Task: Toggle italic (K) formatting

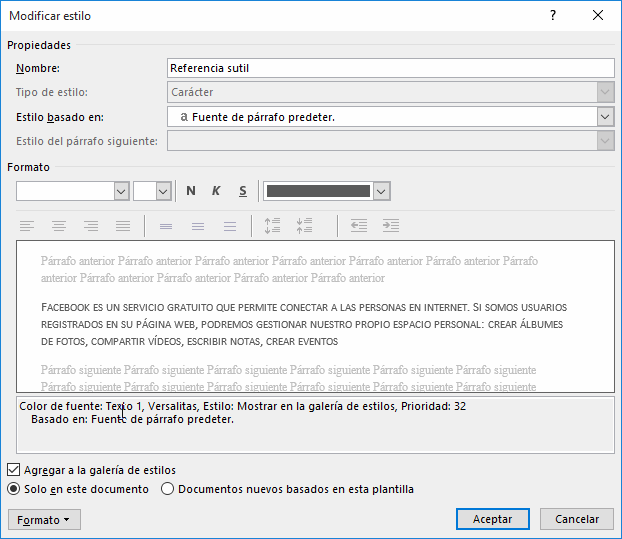Action: coord(216,191)
